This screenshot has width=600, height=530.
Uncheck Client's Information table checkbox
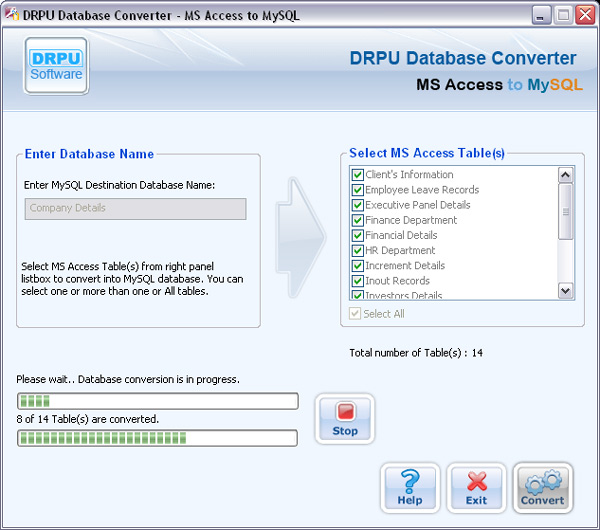[x=357, y=174]
